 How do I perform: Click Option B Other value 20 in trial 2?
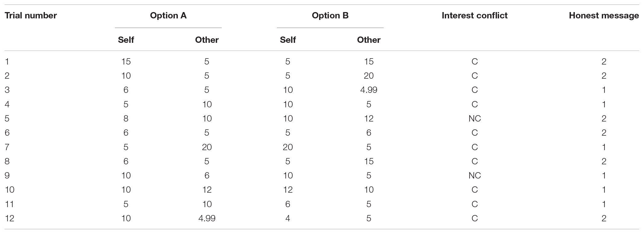click(x=369, y=76)
